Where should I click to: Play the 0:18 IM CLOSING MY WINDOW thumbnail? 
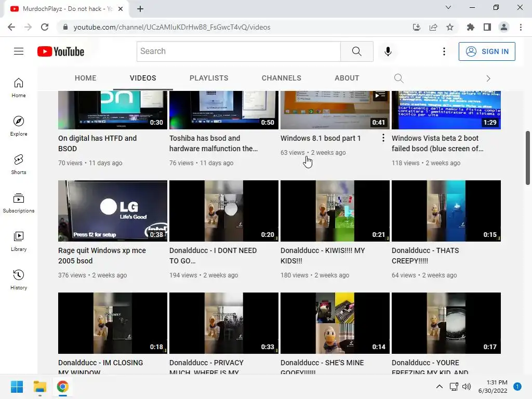[x=113, y=323]
